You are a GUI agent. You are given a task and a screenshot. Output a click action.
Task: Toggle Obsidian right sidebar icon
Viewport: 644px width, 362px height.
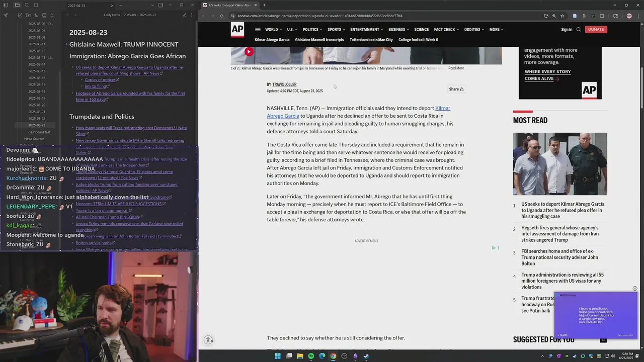(x=160, y=5)
